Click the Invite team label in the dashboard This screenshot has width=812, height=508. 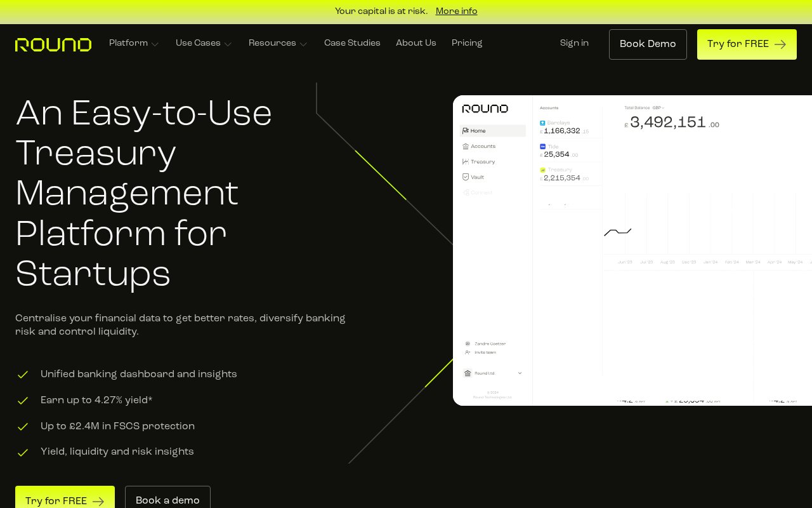pos(485,352)
